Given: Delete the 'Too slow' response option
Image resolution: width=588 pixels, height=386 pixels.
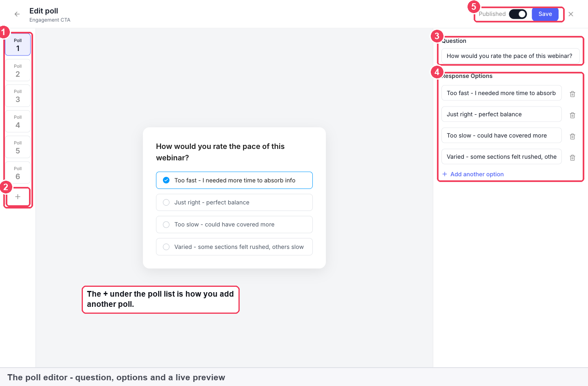Looking at the screenshot, I should click(x=572, y=136).
